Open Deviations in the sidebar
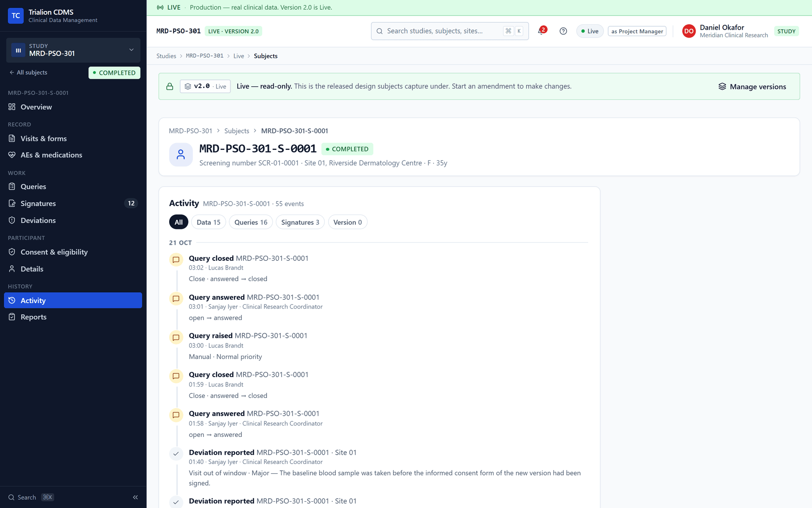Image resolution: width=812 pixels, height=508 pixels. pyautogui.click(x=73, y=221)
